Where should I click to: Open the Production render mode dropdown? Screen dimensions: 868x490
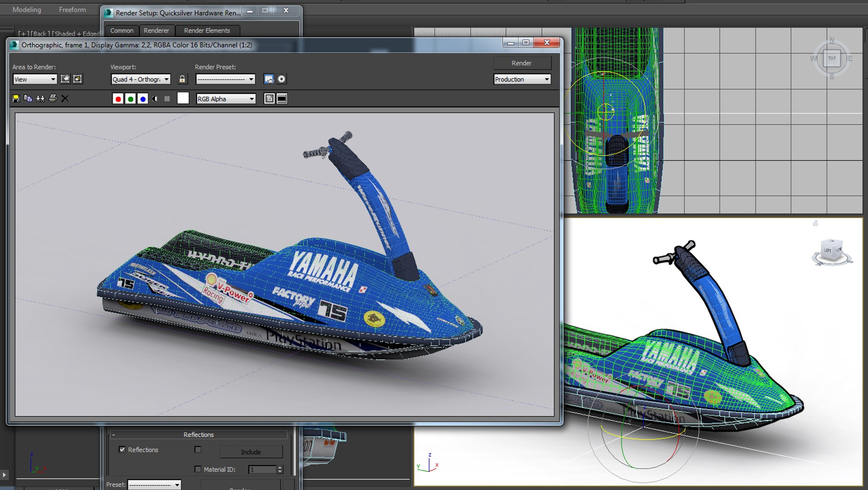pos(522,79)
